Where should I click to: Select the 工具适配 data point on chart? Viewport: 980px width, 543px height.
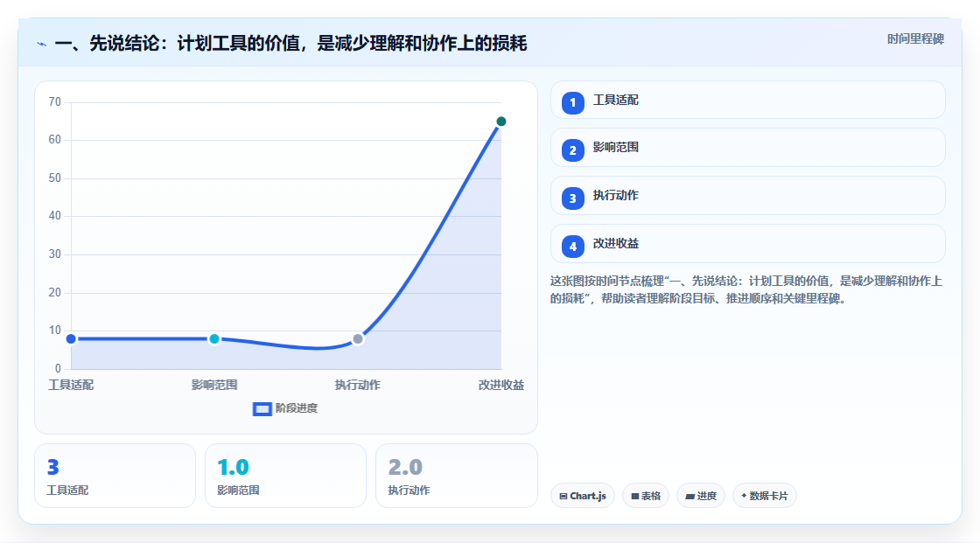pos(71,338)
